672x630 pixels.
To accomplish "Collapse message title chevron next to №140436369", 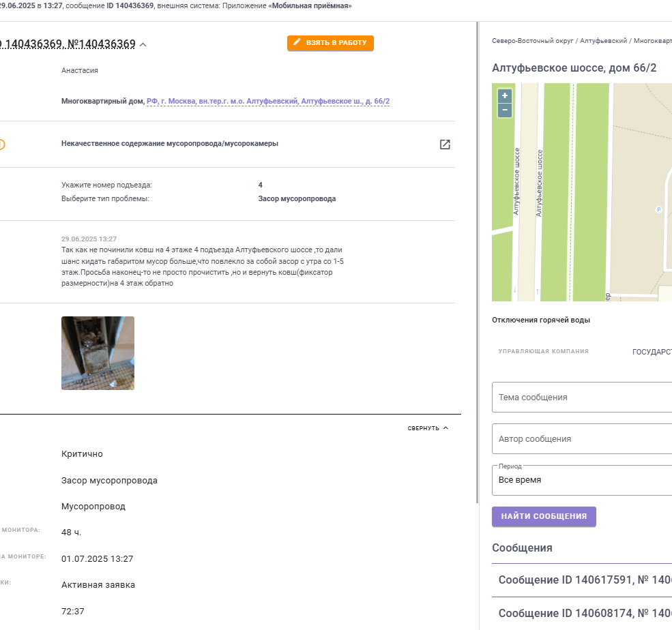I will coord(143,44).
